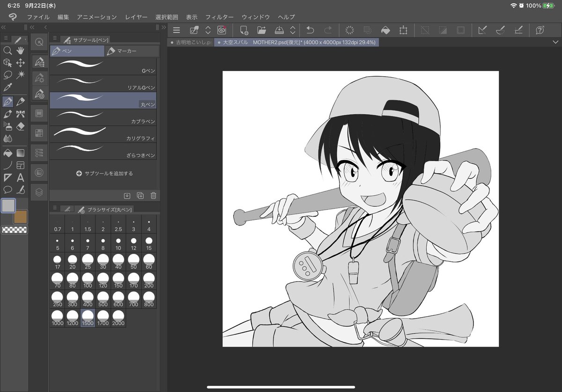The height and width of the screenshot is (392, 562).
Task: Click the brown sub color swatch
Action: tap(21, 216)
